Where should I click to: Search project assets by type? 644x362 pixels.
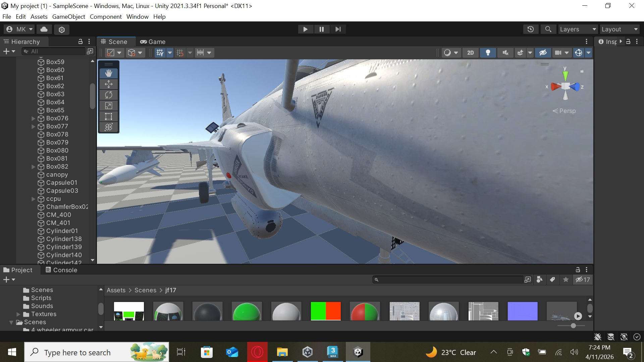click(540, 280)
